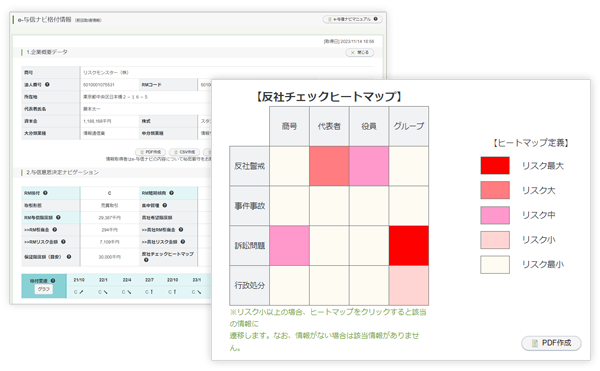Open help icon under 反社チェックヒートマップ label
Image resolution: width=600 pixels, height=371 pixels.
click(x=146, y=260)
